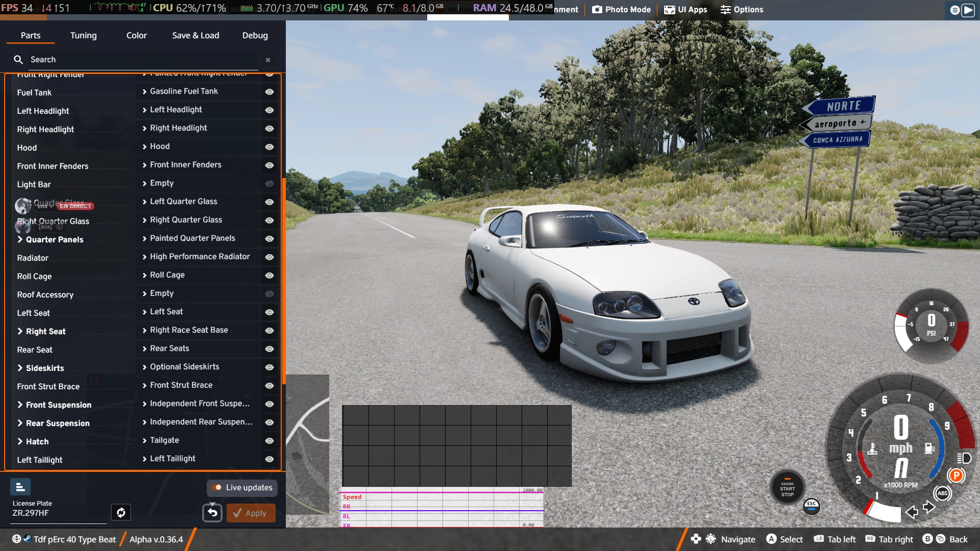980x551 pixels.
Task: Open the Save & Load tab
Action: click(195, 35)
